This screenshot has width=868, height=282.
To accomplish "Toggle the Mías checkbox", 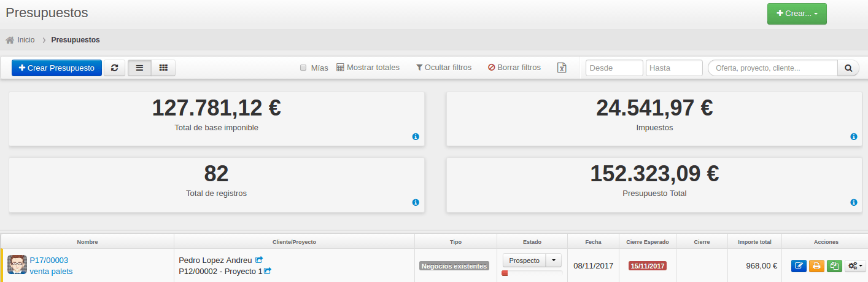I will tap(303, 68).
